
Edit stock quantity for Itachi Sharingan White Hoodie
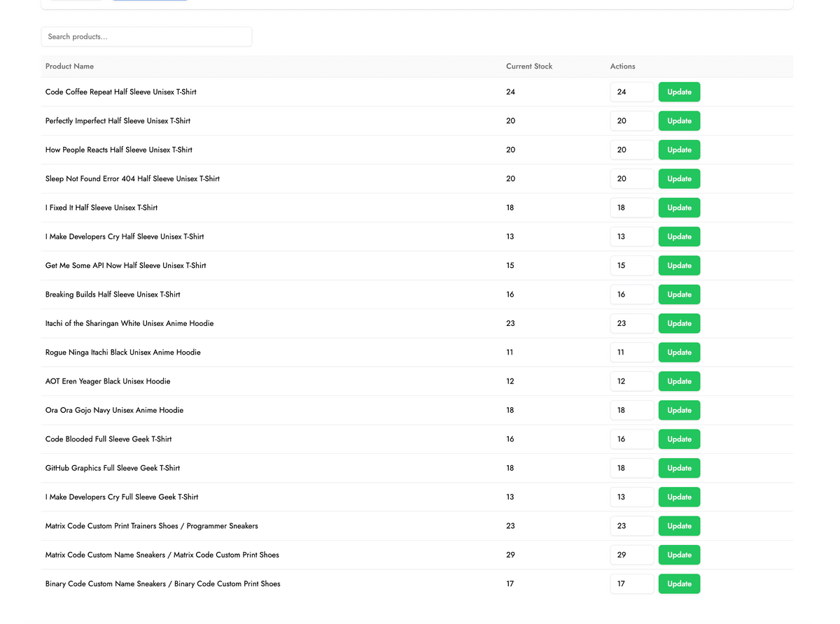pos(631,323)
